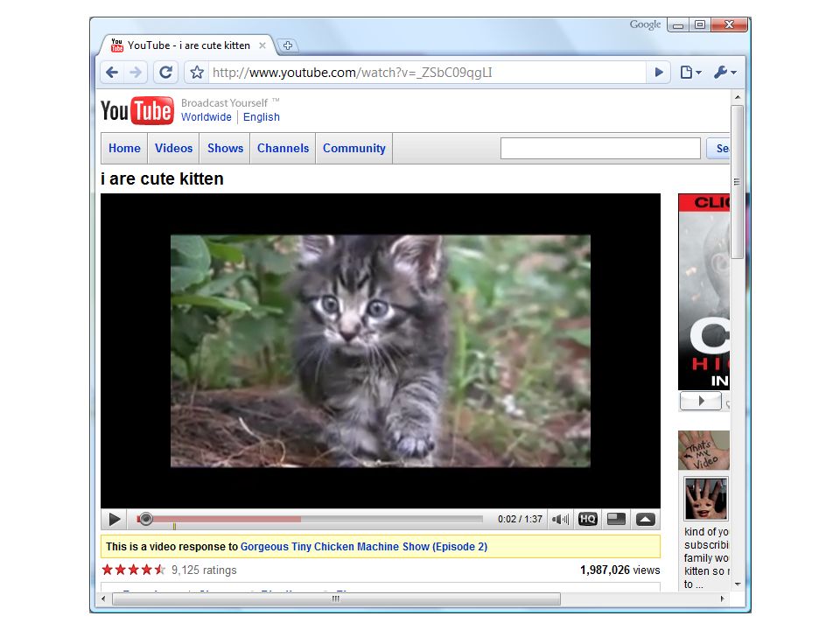
Task: Go to the Channels tab
Action: point(283,149)
